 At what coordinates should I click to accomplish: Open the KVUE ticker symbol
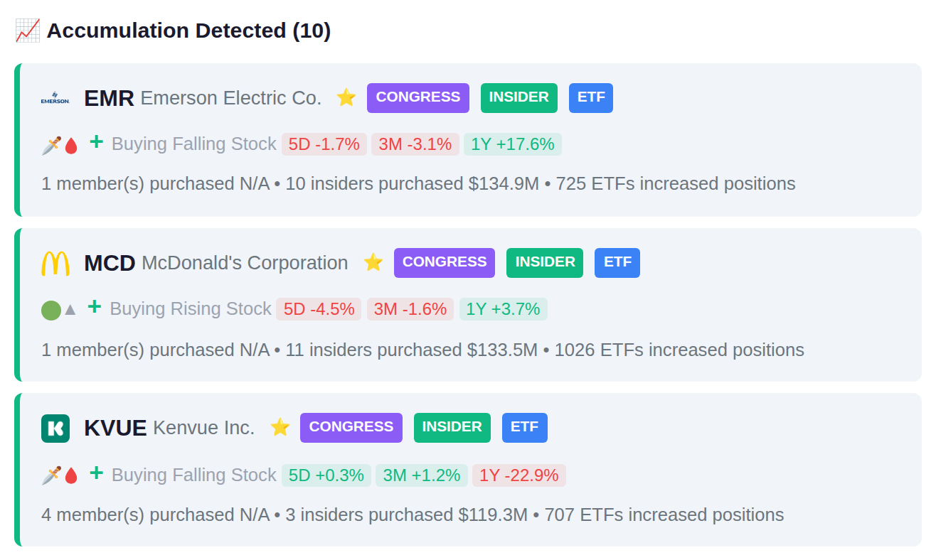tap(115, 428)
